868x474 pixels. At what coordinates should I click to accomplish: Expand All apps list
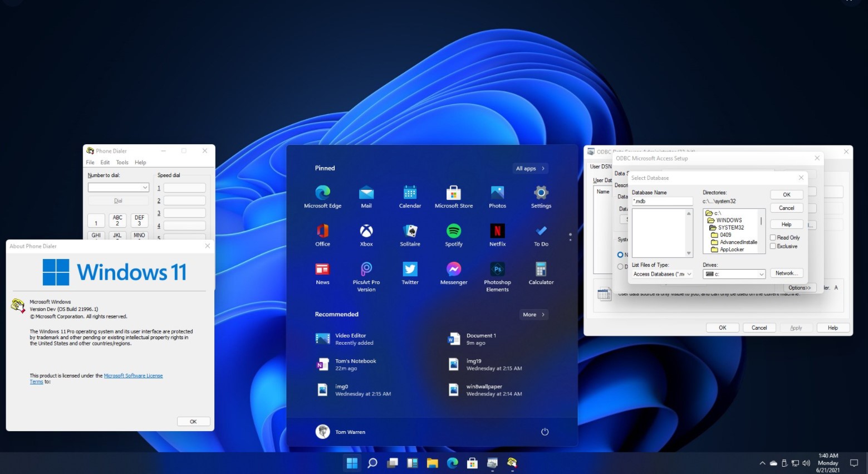531,168
